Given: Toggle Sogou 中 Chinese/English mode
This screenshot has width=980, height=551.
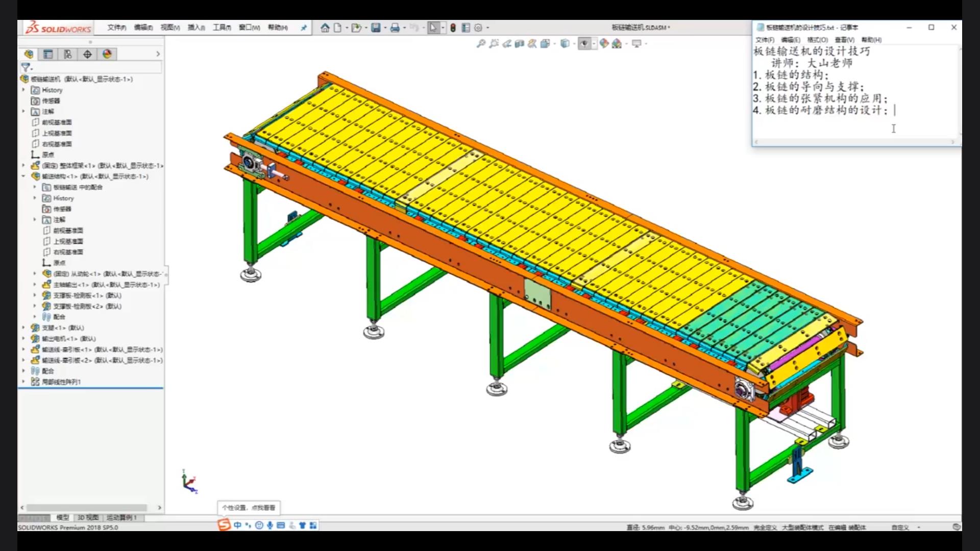Looking at the screenshot, I should point(238,525).
